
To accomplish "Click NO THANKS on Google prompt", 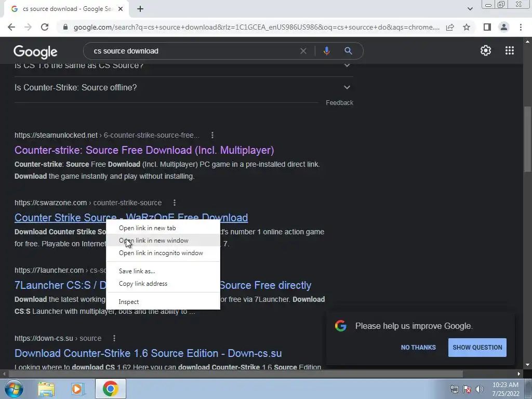I will coord(418,348).
